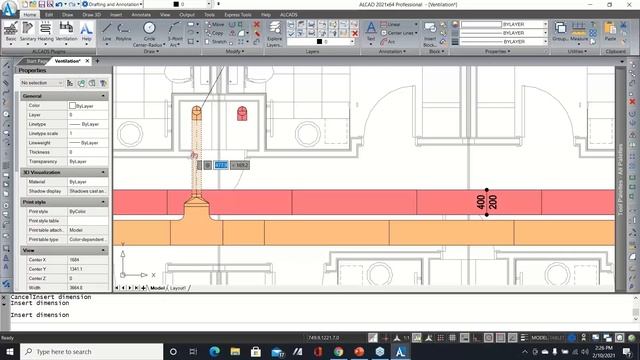The height and width of the screenshot is (360, 640).
Task: Click the ALCAD application logo button
Action: pyautogui.click(x=9, y=8)
